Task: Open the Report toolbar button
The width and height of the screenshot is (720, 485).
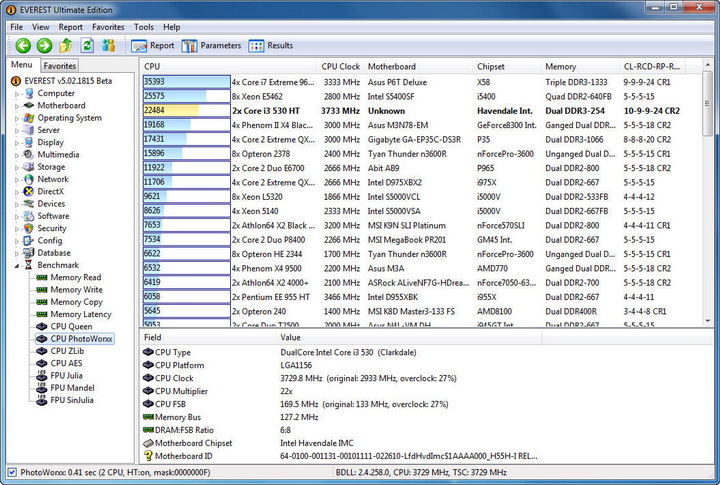Action: (153, 45)
